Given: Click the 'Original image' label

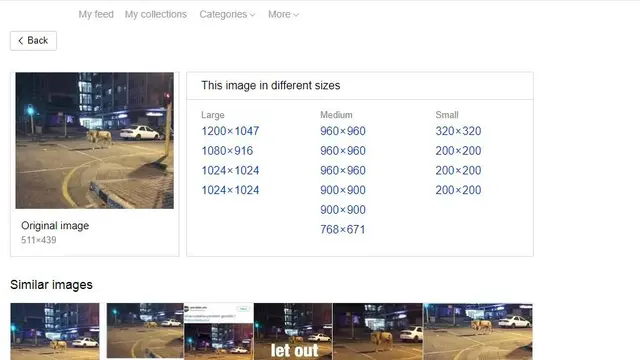Looking at the screenshot, I should [x=55, y=226].
